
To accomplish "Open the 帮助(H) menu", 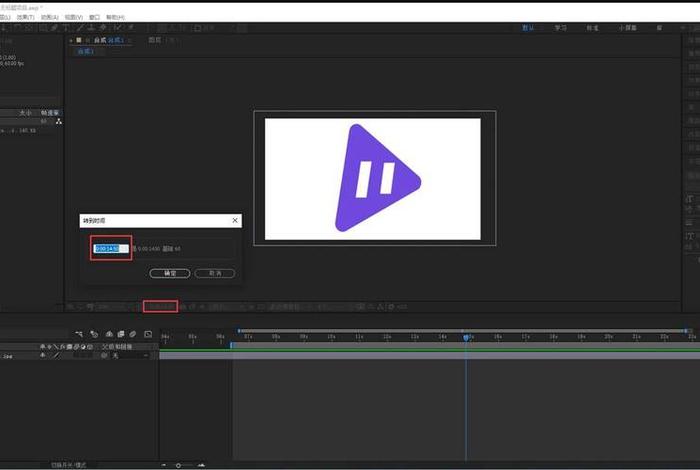I will (115, 17).
